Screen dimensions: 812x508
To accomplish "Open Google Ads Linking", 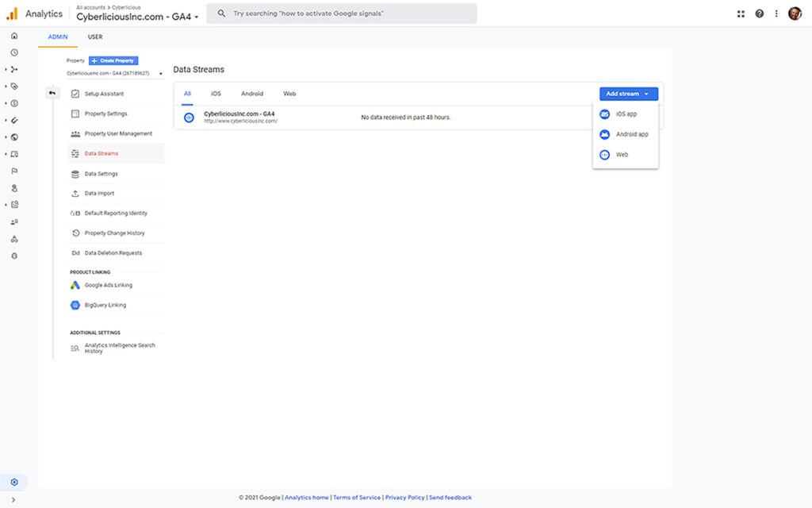I will tap(117, 285).
